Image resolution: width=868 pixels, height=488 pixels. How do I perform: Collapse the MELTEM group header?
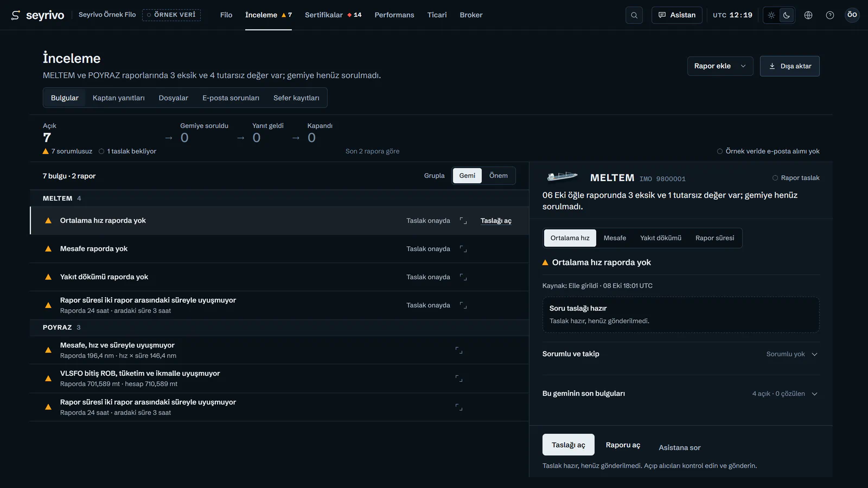279,198
